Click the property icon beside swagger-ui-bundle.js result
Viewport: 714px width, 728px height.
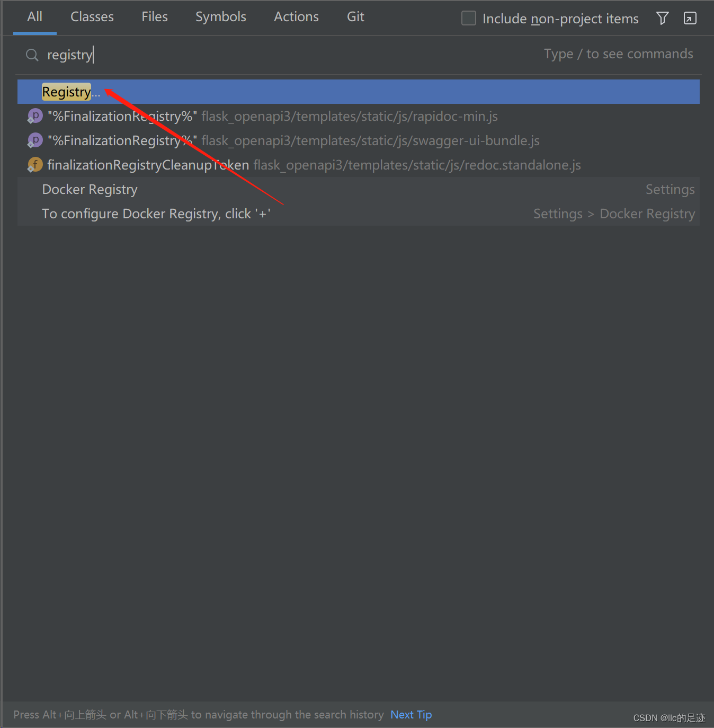[34, 140]
